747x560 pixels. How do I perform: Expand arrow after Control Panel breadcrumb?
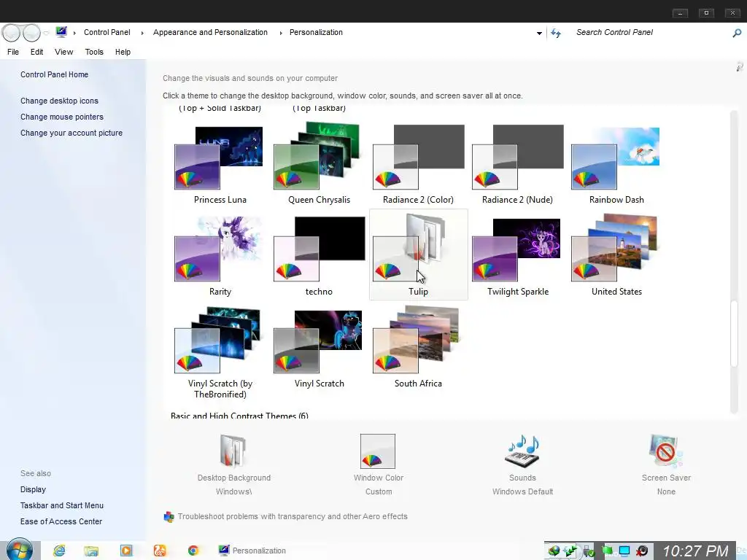142,33
